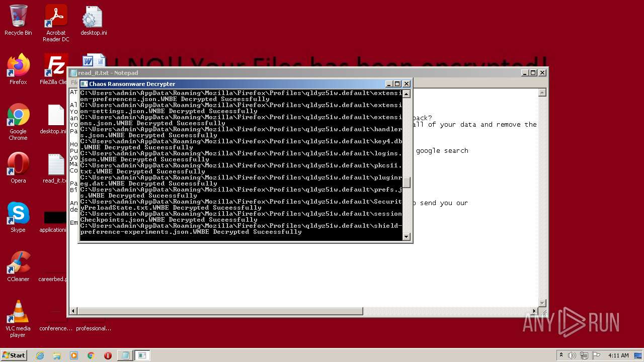Open the volume control in system tray

pos(572,355)
